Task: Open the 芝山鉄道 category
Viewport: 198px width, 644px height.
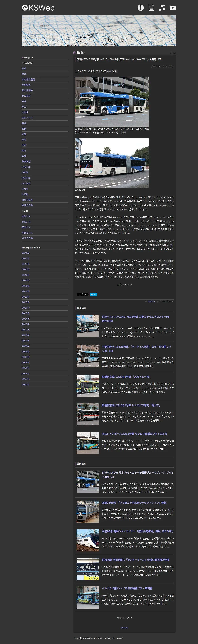Action: 26,96
